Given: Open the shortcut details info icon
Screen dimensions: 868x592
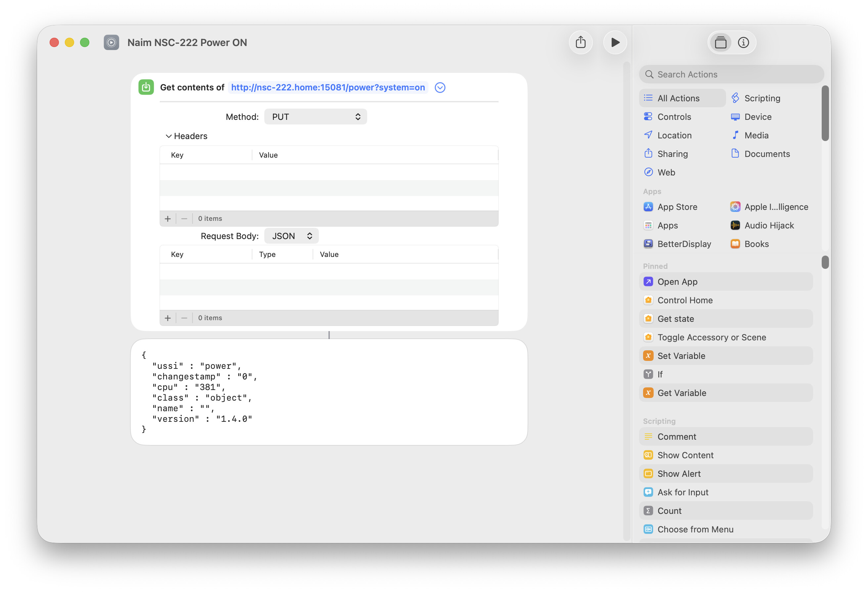Looking at the screenshot, I should (743, 42).
